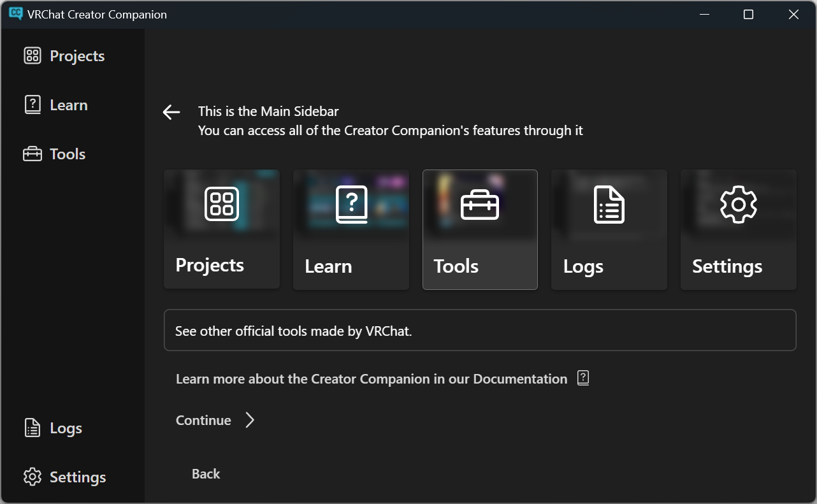
Task: Select the Settings card with gear icon
Action: 739,229
